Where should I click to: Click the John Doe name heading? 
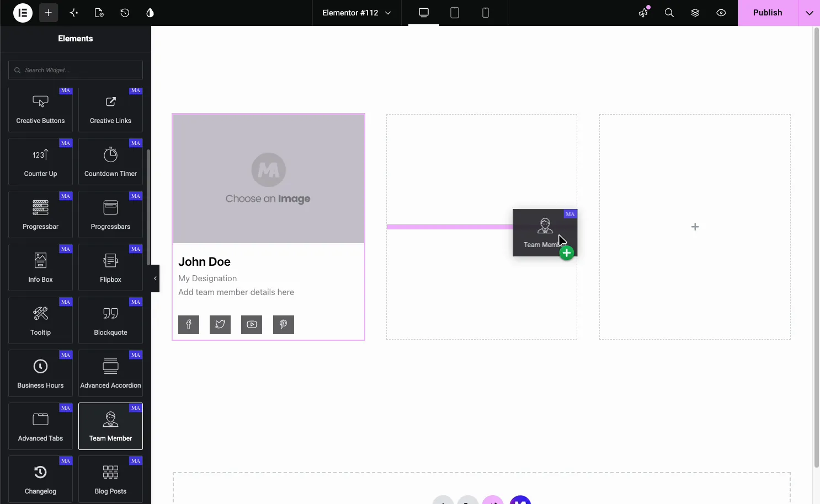click(x=204, y=262)
